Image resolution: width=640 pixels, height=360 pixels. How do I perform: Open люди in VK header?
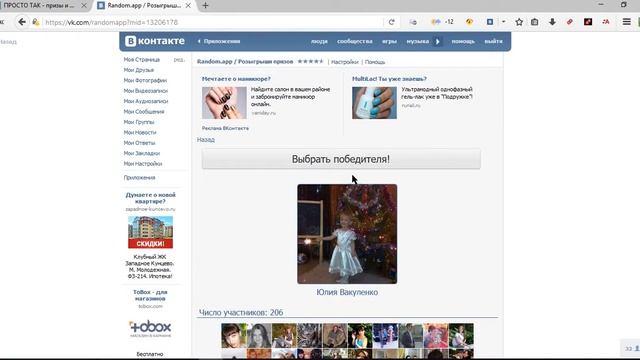point(319,41)
